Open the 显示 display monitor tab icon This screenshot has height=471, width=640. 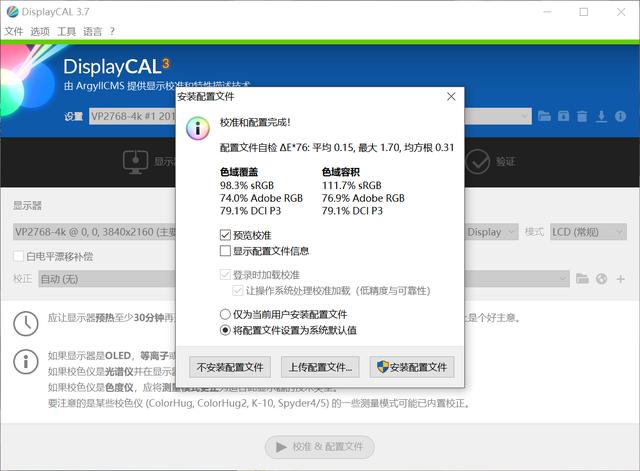pos(136,162)
